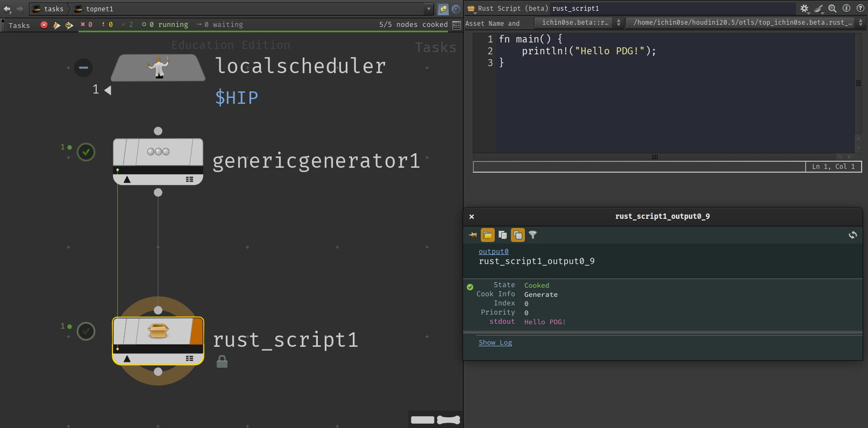Click genericgenerator1 cooked checkmark status
This screenshot has width=868, height=428.
tap(86, 152)
